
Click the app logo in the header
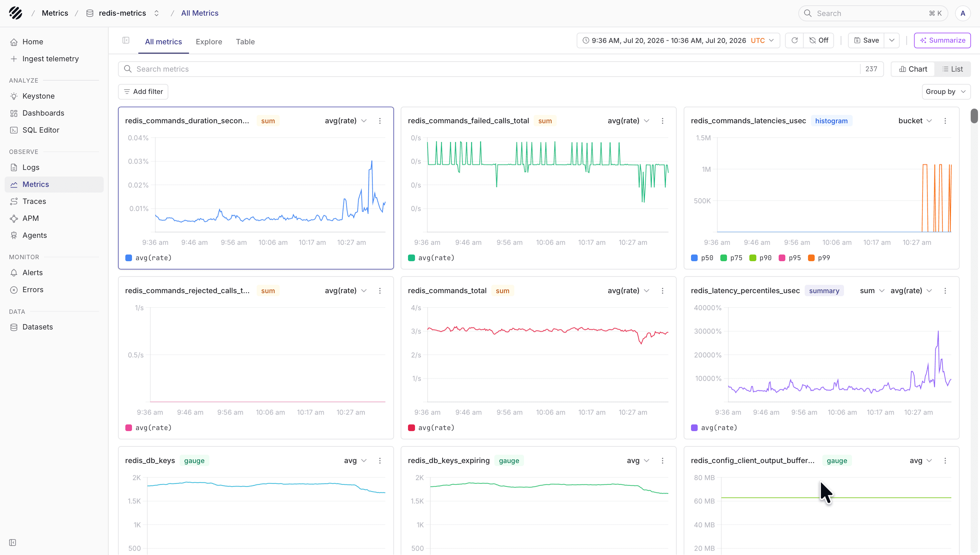16,13
